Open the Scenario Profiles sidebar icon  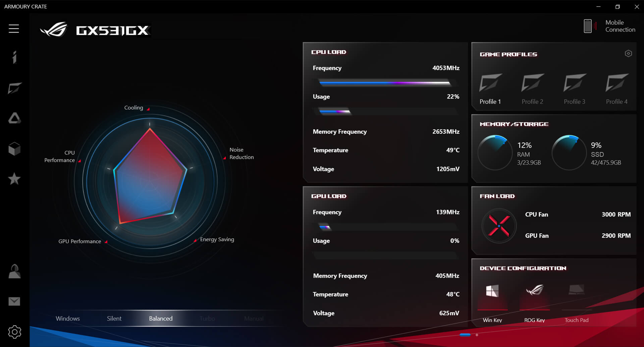tap(14, 88)
